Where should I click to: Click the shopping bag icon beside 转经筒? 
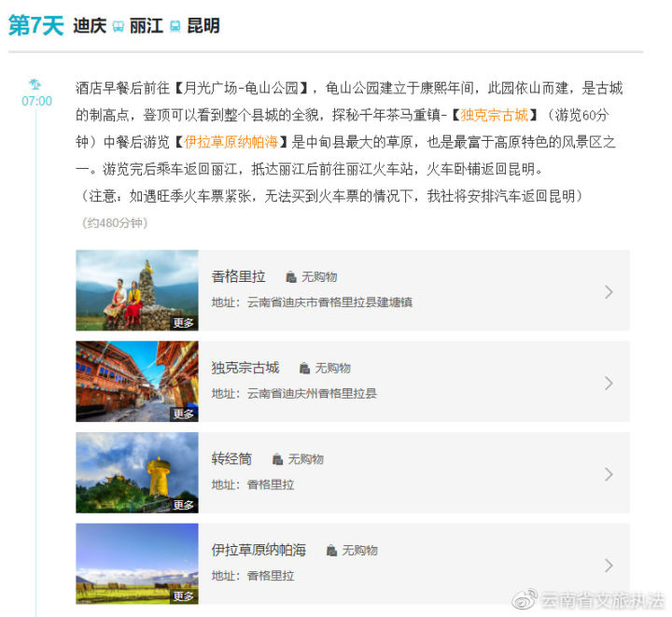coord(278,460)
